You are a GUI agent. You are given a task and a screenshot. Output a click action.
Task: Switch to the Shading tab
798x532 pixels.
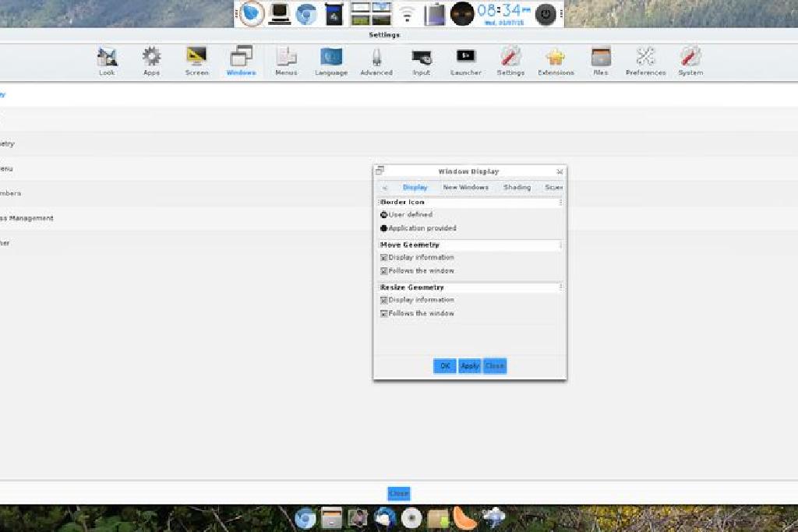tap(517, 187)
